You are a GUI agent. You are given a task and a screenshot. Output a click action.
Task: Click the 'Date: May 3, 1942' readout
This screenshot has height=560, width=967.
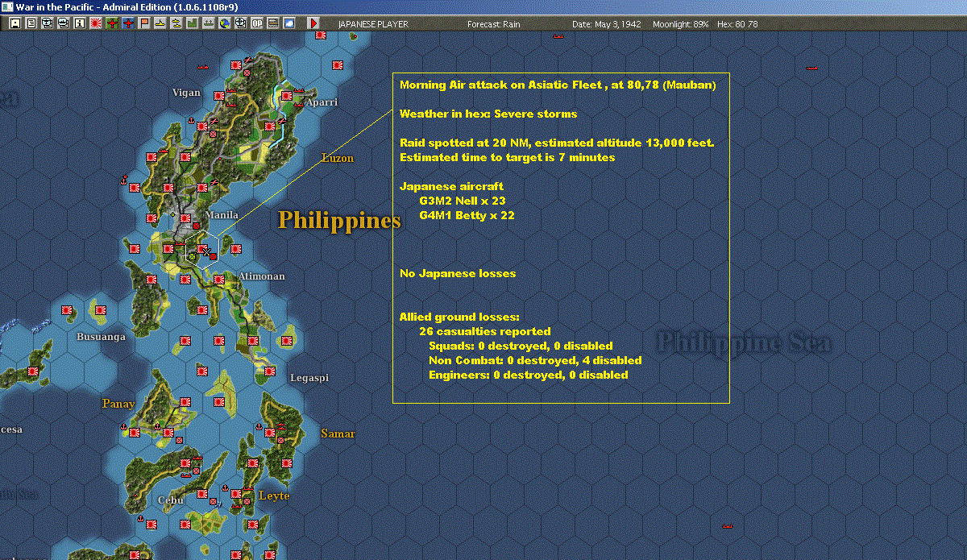click(607, 24)
